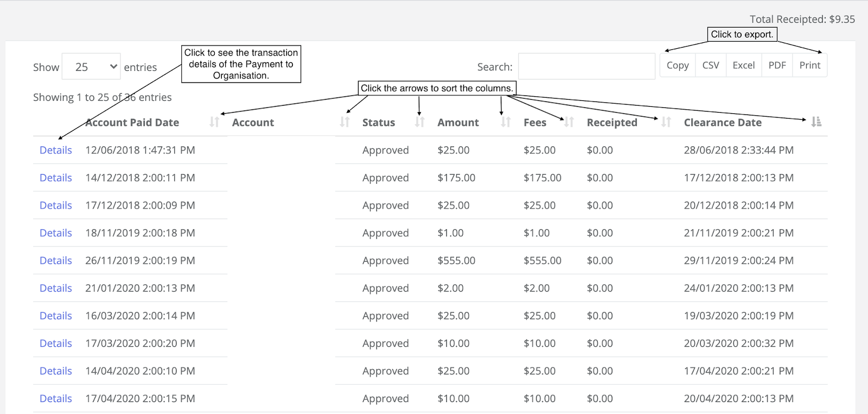Click the Receipted column header label

click(x=612, y=122)
